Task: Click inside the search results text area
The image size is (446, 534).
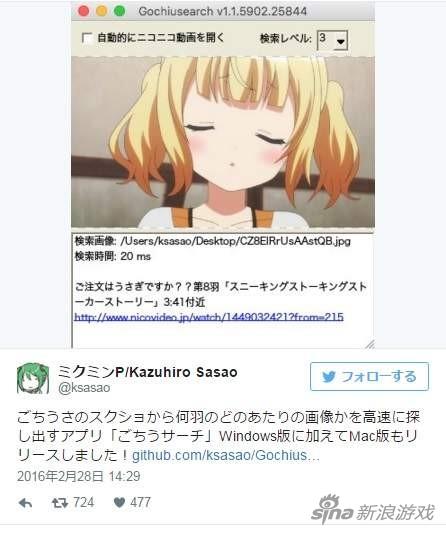Action: [223, 290]
